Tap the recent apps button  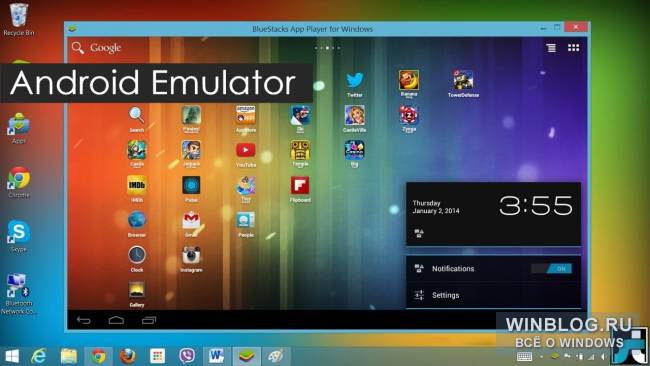(x=149, y=320)
